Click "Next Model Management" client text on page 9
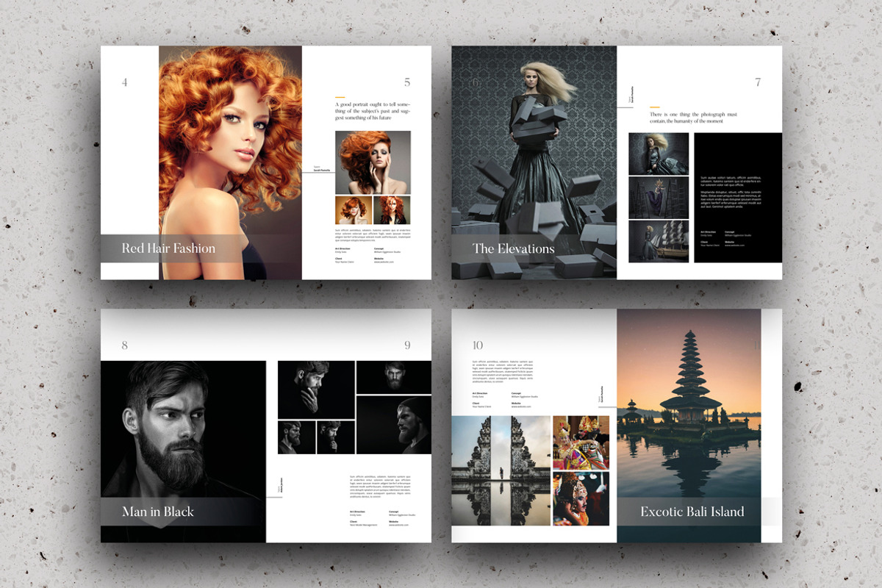 point(364,525)
